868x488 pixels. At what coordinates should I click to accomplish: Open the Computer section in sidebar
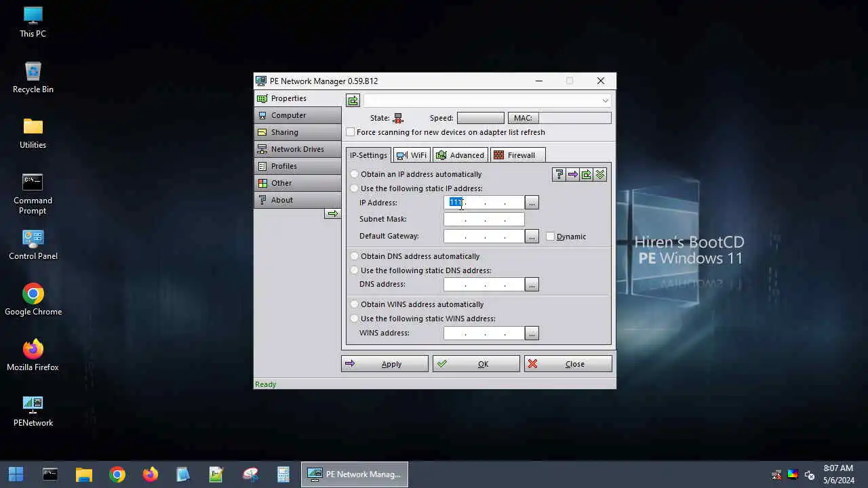click(298, 115)
